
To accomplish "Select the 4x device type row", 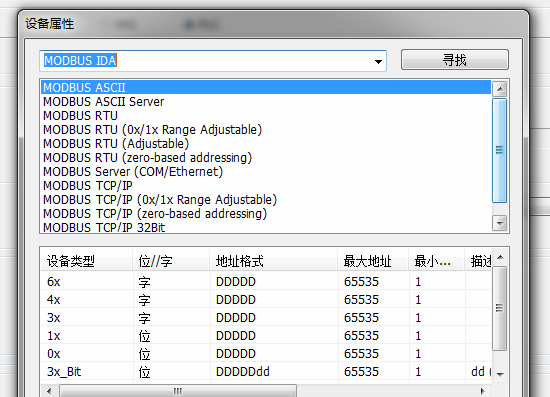I will click(267, 300).
